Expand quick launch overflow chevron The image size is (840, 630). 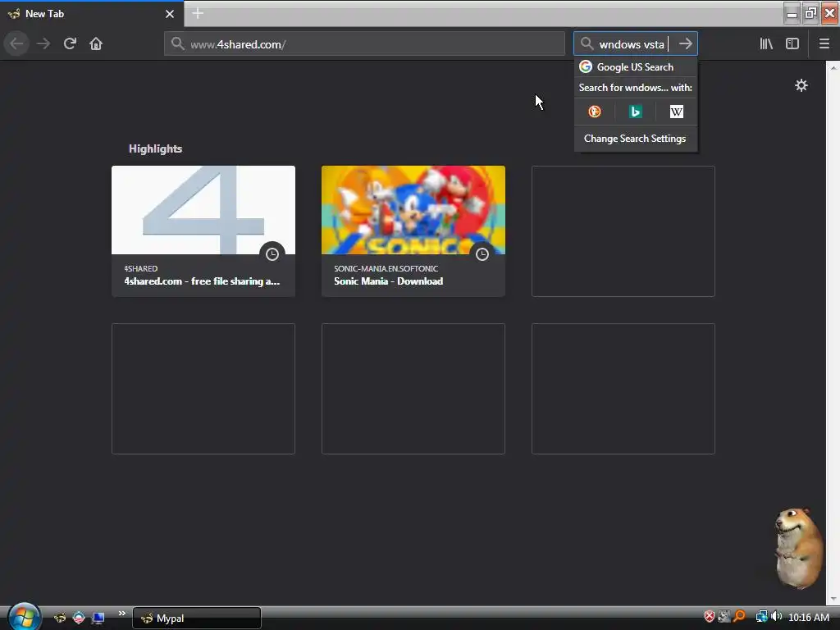(121, 614)
